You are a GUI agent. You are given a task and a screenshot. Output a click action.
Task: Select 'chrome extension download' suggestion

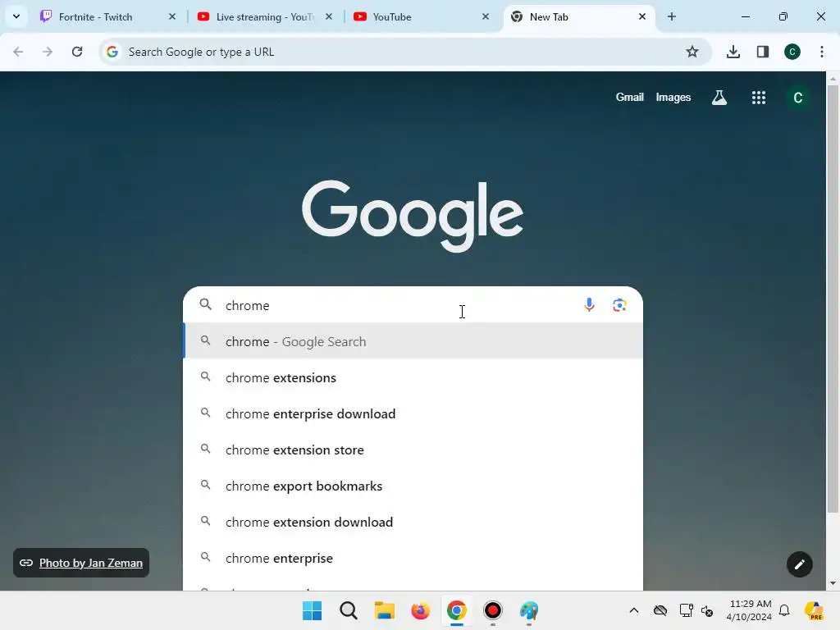click(x=413, y=522)
